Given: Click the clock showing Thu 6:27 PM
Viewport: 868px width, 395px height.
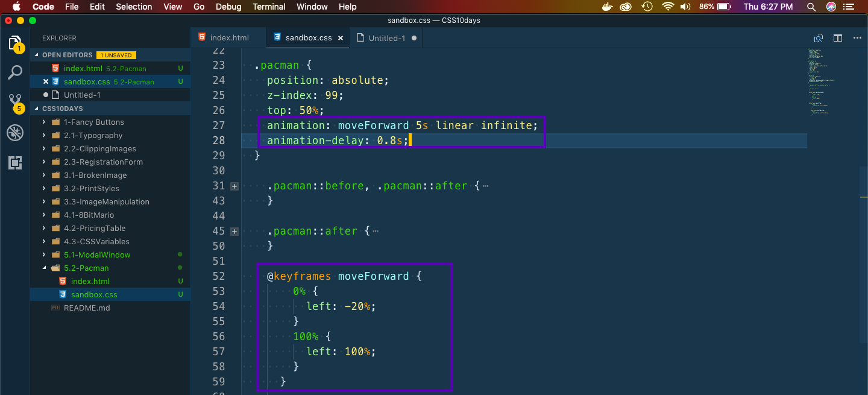Looking at the screenshot, I should (769, 7).
